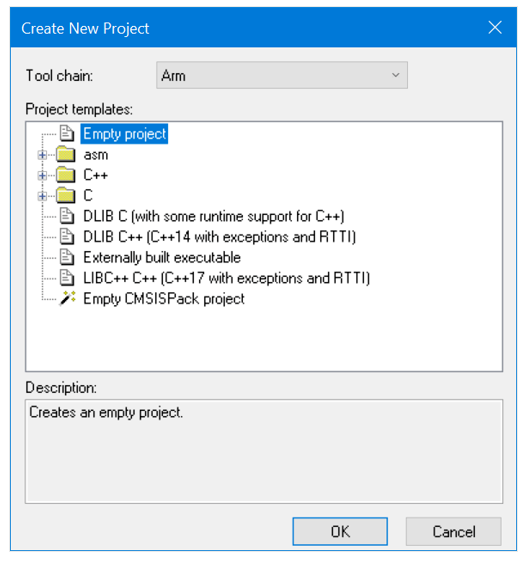Click the C++ folder icon

(x=66, y=175)
